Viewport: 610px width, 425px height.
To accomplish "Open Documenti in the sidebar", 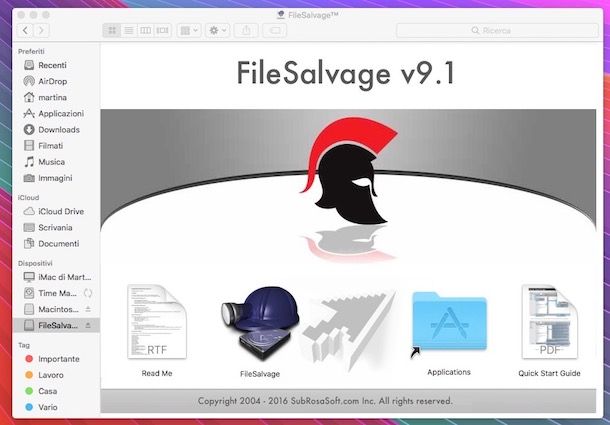I will (x=56, y=244).
